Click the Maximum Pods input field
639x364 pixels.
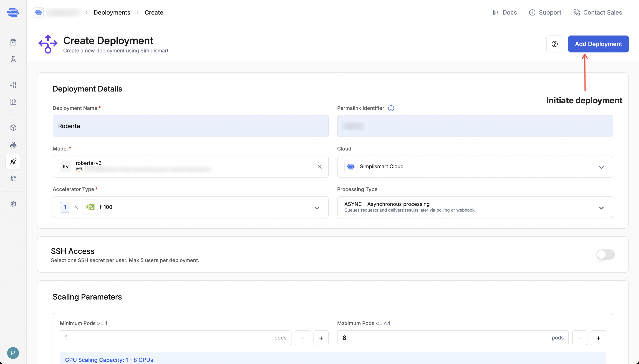(453, 338)
